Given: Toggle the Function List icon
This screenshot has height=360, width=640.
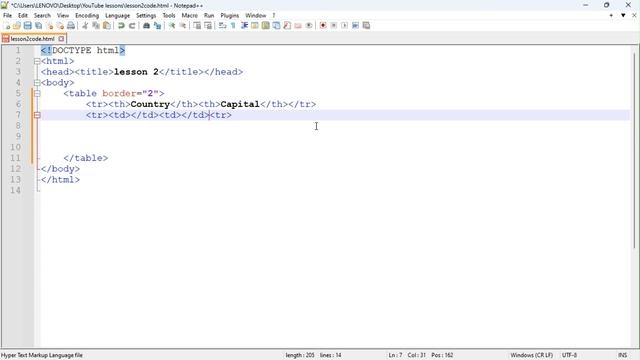Looking at the screenshot, I should (287, 26).
